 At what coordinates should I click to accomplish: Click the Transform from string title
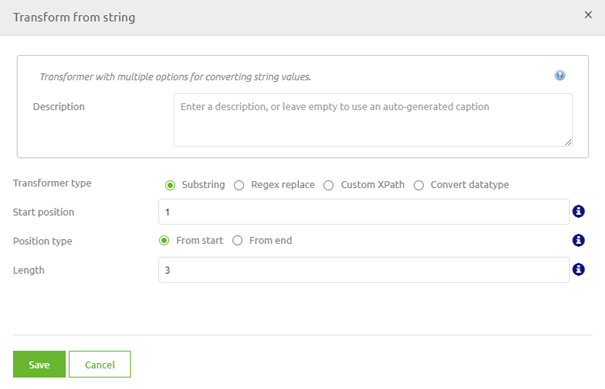click(x=74, y=17)
